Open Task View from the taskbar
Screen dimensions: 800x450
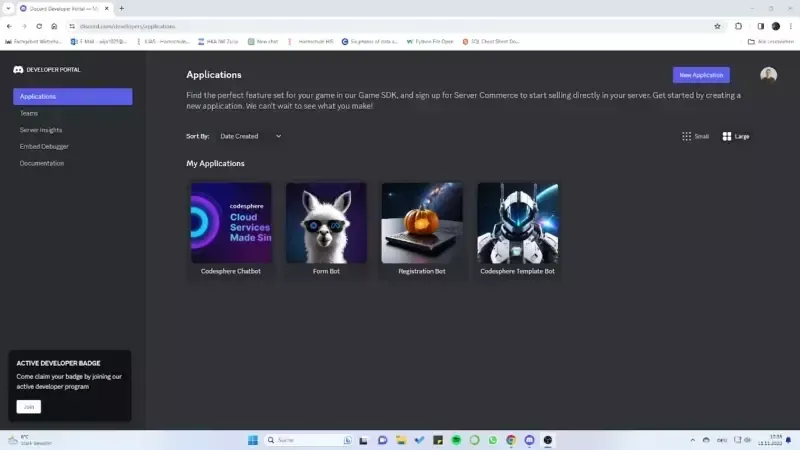[x=363, y=440]
